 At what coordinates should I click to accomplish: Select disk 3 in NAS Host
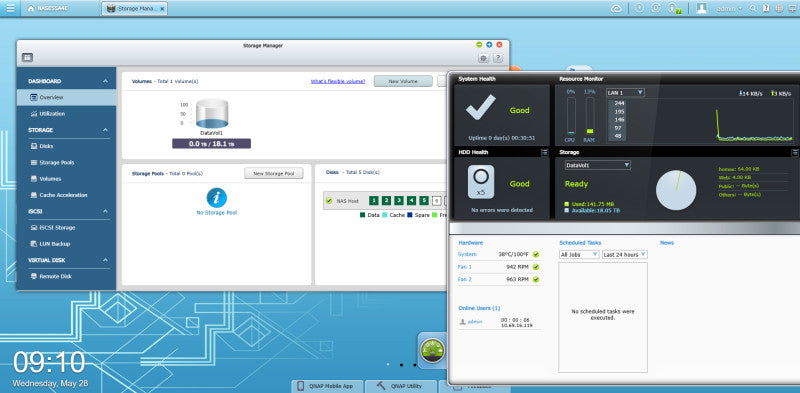point(399,201)
